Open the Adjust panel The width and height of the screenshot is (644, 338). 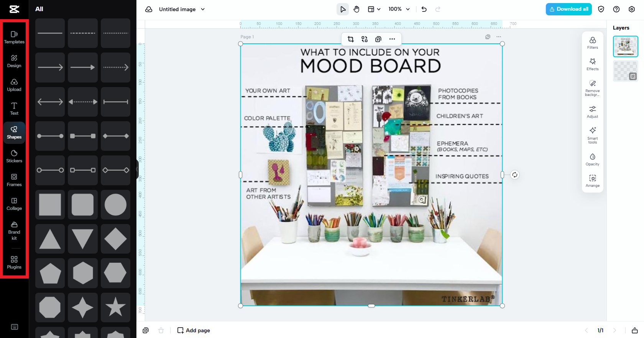593,112
